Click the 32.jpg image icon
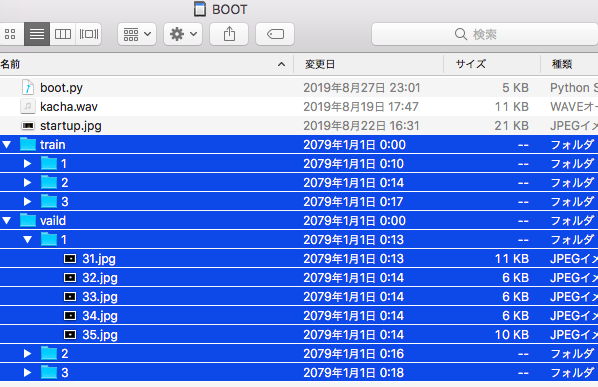598x387 pixels. [70, 278]
